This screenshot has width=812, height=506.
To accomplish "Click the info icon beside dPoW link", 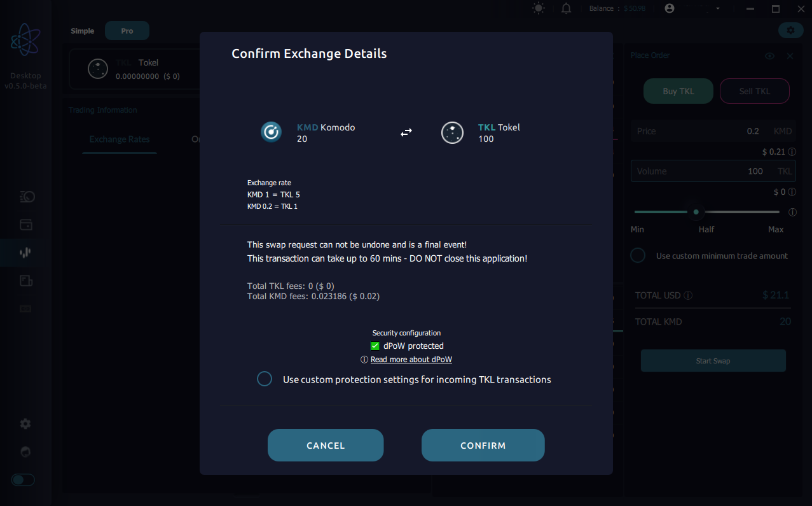I will point(364,360).
